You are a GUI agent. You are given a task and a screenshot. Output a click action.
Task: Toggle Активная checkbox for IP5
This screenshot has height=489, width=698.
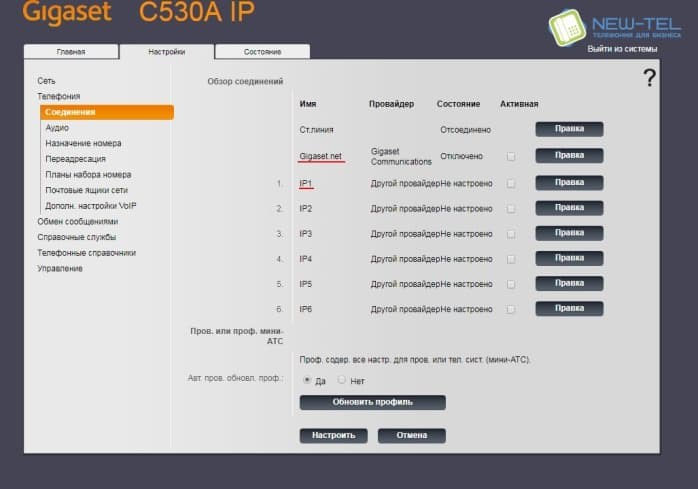511,284
